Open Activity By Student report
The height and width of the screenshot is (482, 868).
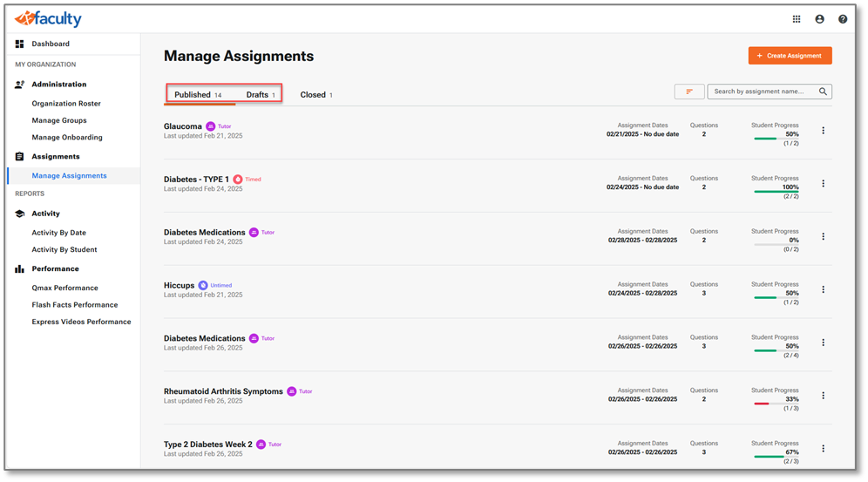tap(64, 250)
